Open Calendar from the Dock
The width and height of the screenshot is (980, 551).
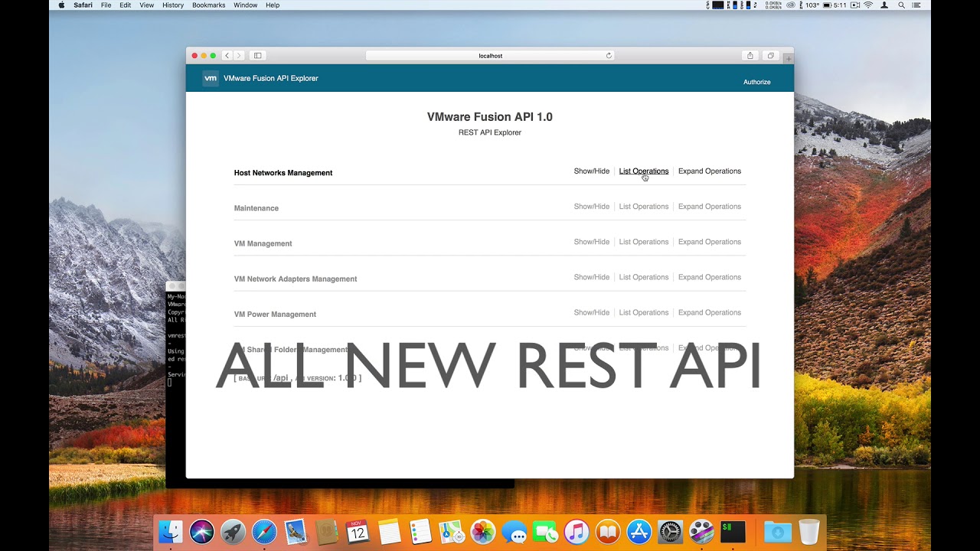(358, 531)
